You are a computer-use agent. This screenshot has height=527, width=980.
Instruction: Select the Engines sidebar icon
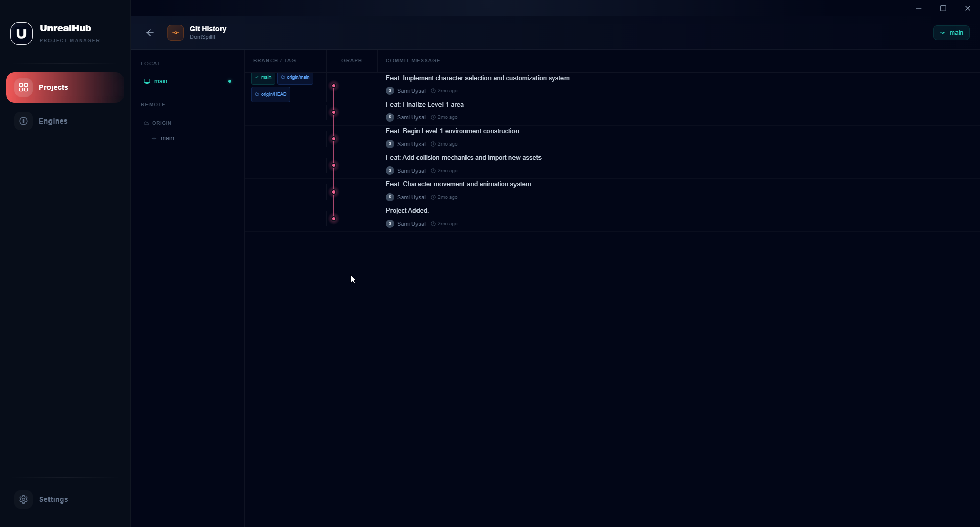coord(24,121)
